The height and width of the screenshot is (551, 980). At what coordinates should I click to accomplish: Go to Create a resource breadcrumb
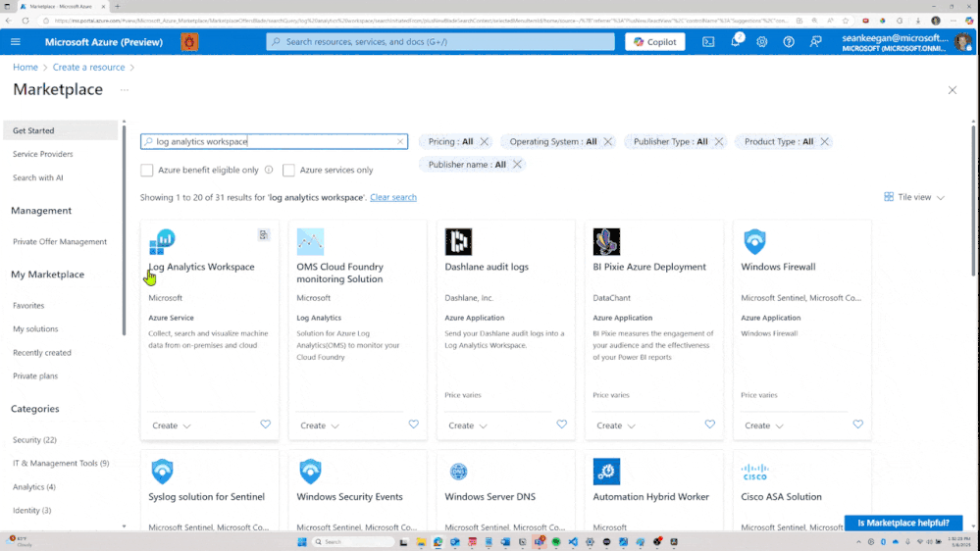coord(88,68)
